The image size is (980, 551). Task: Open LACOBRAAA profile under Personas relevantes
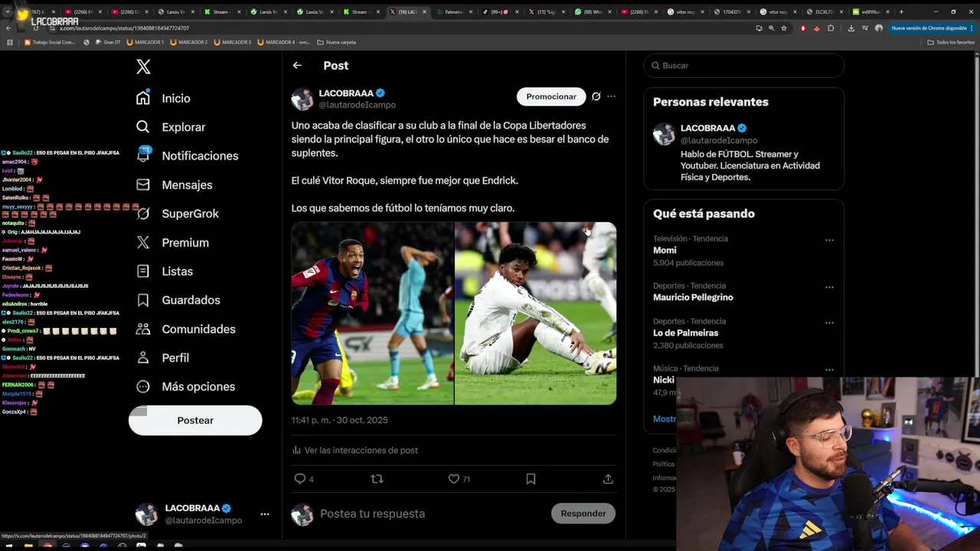[707, 128]
